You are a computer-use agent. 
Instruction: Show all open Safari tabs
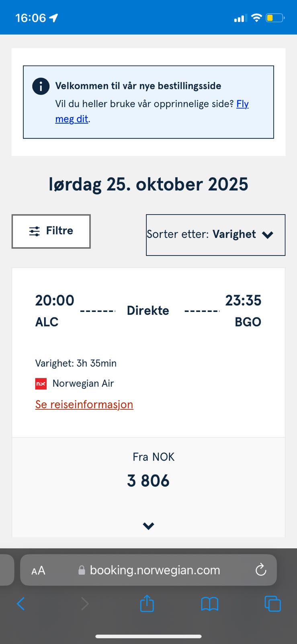click(x=272, y=603)
